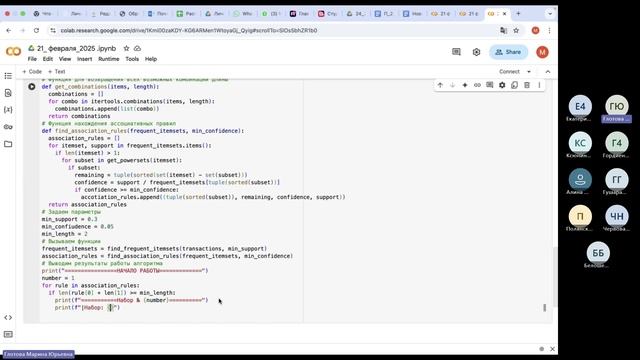Open the Insert menu
Viewport: 640px width, 360px height.
pos(84,59)
